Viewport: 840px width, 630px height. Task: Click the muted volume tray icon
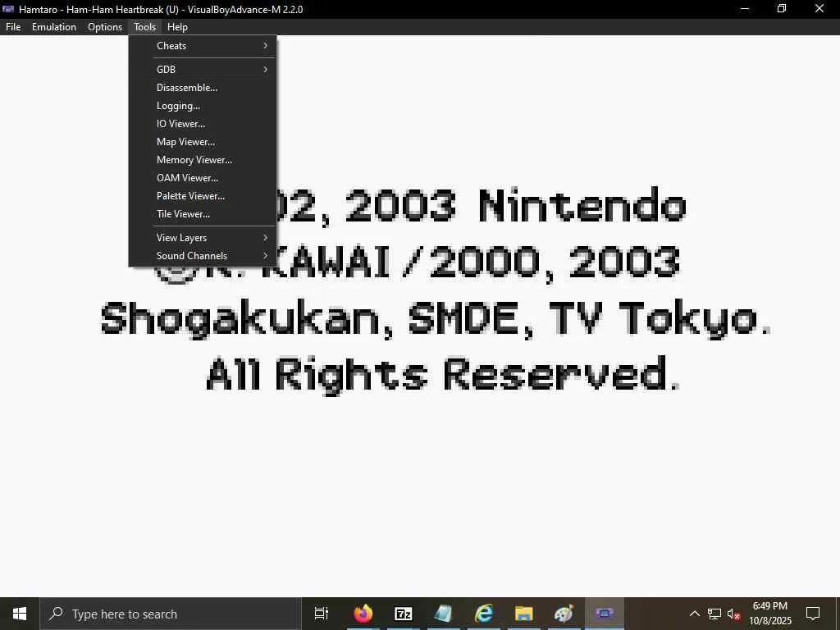click(734, 614)
